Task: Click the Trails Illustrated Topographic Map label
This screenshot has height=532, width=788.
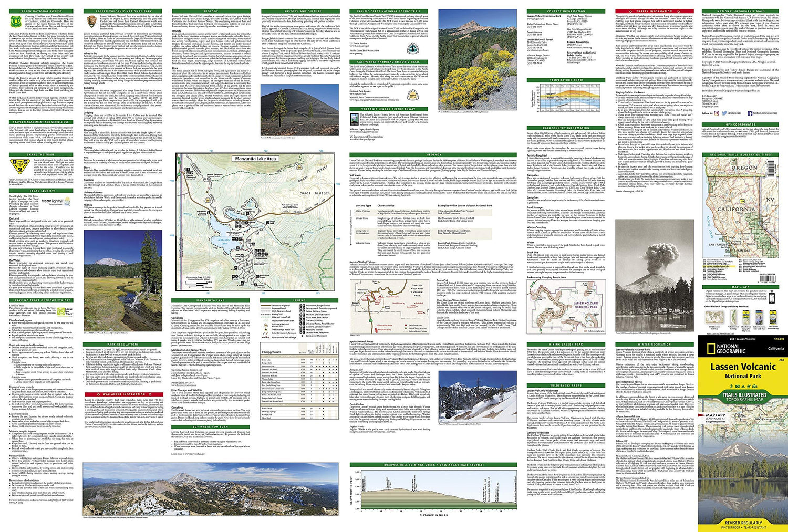Action: [746, 397]
